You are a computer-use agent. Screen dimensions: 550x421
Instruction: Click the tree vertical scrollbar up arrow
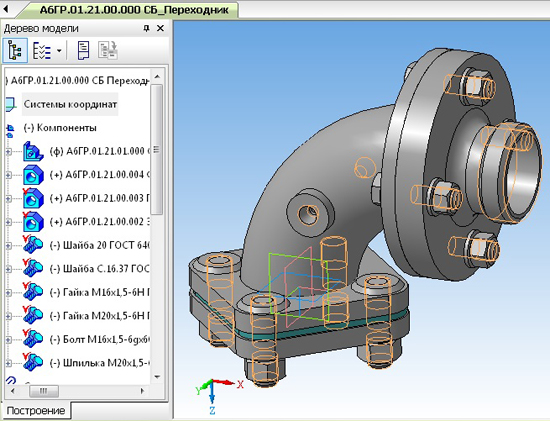coord(157,76)
